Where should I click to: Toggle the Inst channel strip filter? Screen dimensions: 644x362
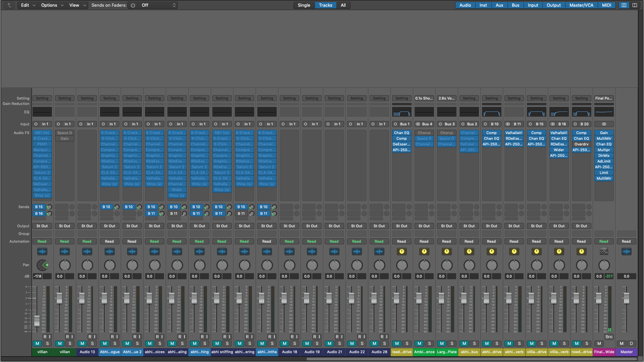[x=483, y=5]
